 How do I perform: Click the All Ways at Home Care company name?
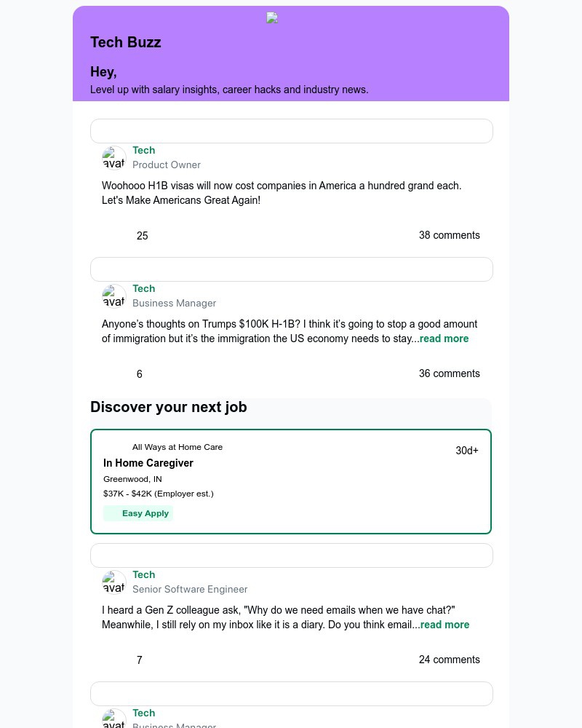(178, 447)
